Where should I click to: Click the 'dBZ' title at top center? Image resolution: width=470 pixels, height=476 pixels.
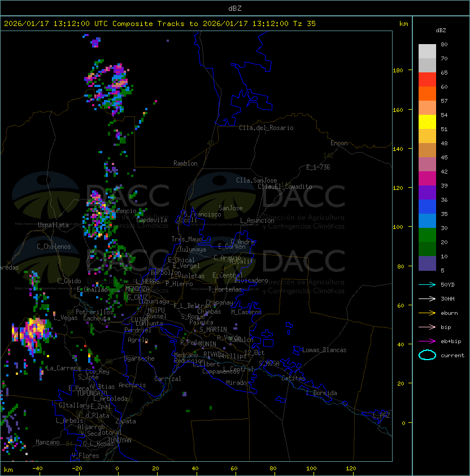click(x=235, y=8)
